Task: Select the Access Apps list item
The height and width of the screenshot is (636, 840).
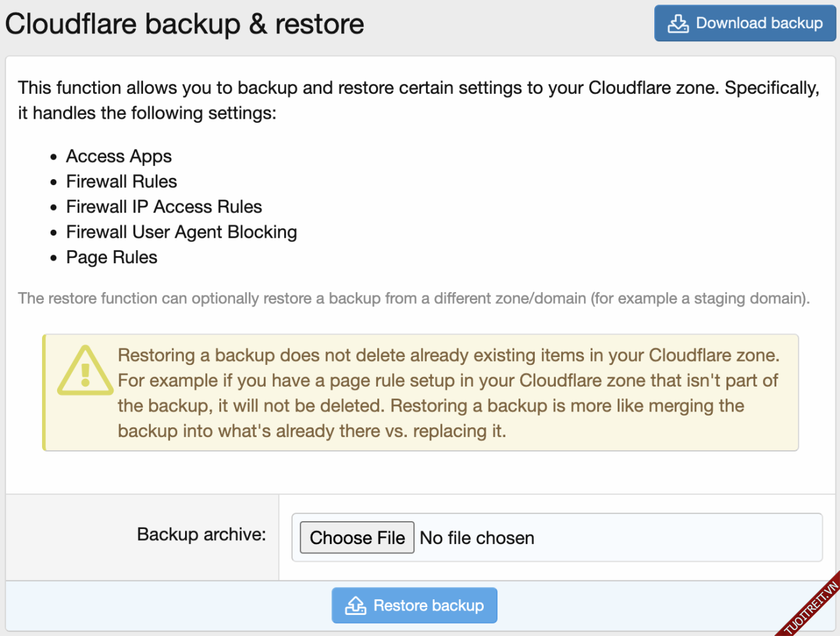Action: (x=119, y=156)
